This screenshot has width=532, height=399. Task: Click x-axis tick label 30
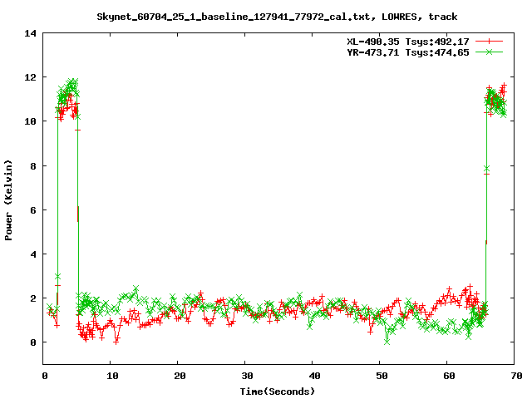click(247, 376)
